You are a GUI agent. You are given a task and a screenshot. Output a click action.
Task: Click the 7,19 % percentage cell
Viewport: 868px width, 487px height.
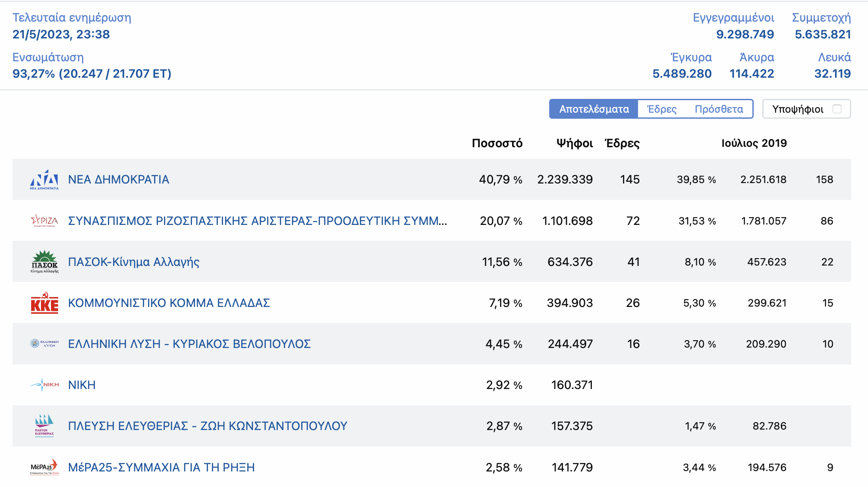pos(506,303)
